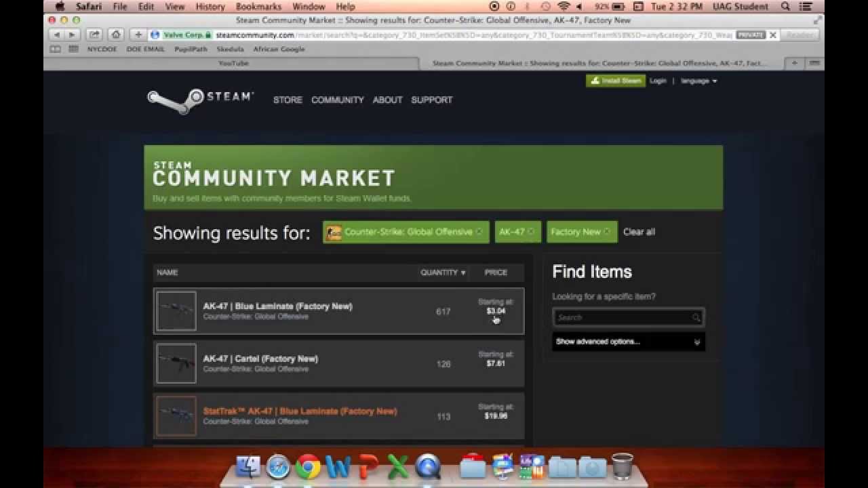Click the magnifier icon in Find Items search
The height and width of the screenshot is (488, 868).
696,317
